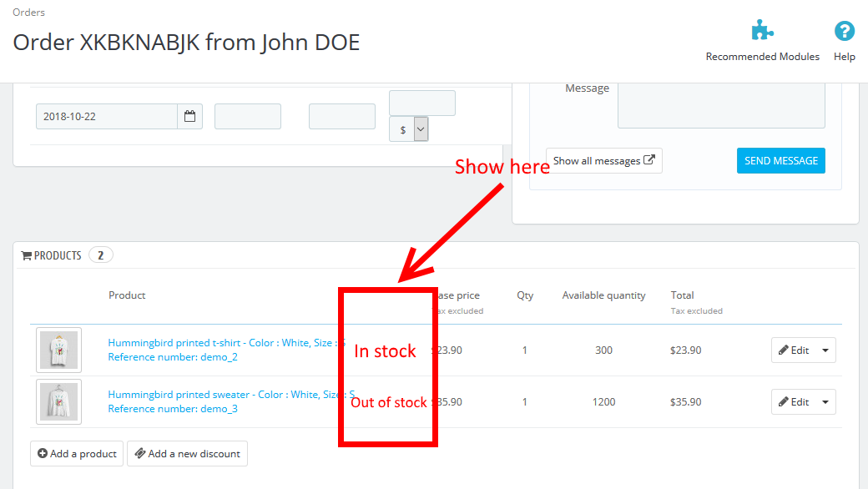Click the SEND MESSAGE button
Image resolution: width=868 pixels, height=489 pixels.
781,160
